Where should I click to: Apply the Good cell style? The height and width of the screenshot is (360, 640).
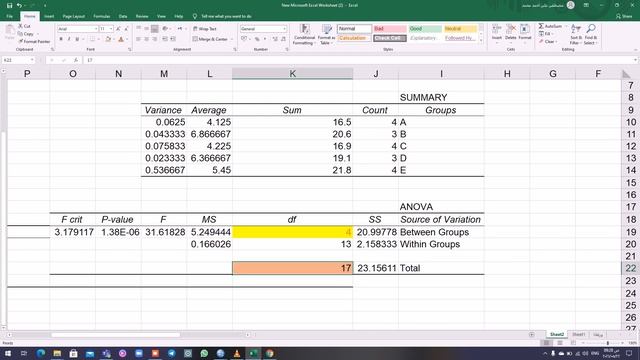click(425, 29)
